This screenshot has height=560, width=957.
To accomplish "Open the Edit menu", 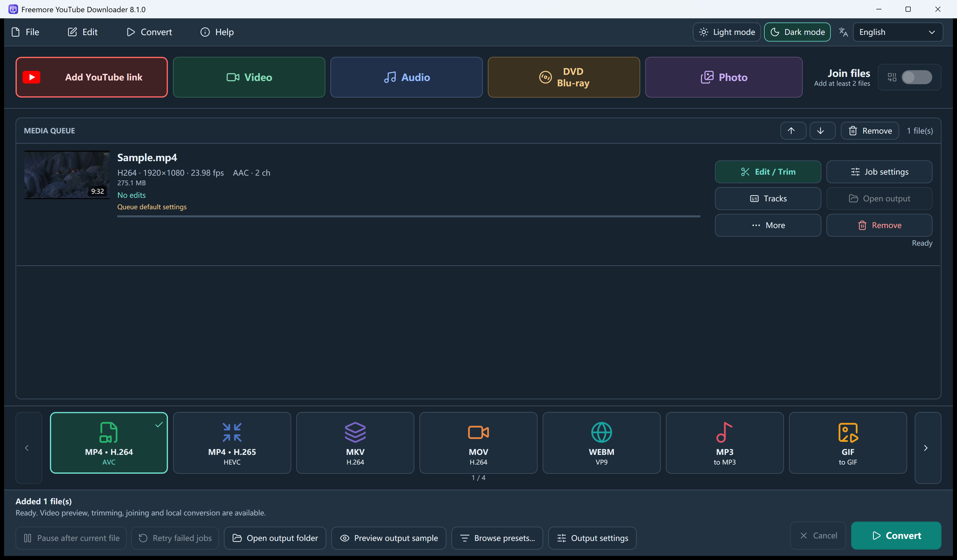I will tap(82, 32).
